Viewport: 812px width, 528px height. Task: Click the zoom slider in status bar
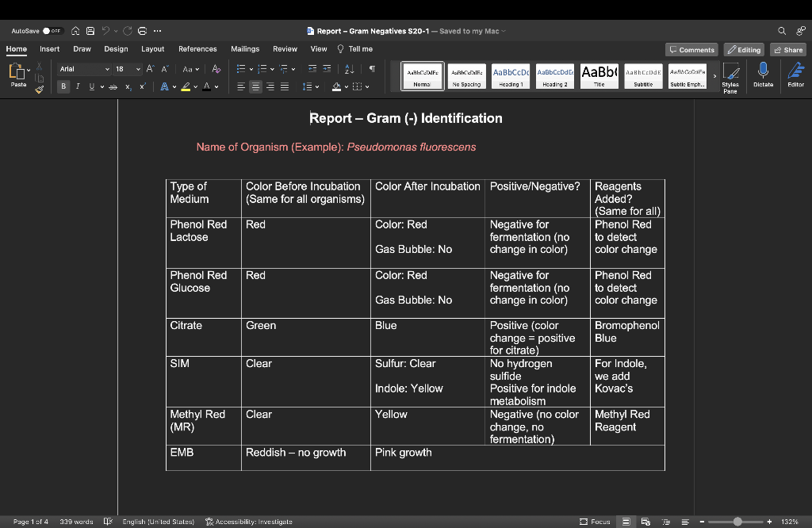[x=738, y=522]
